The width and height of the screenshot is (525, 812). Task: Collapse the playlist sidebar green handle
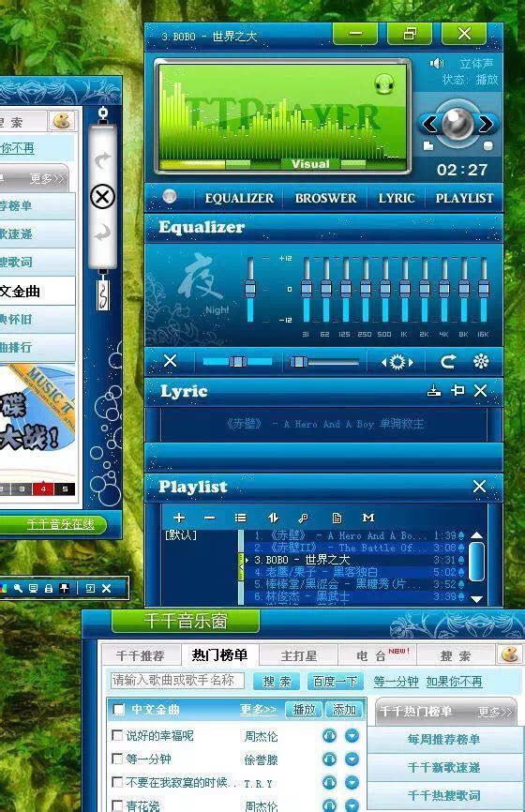[x=241, y=566]
